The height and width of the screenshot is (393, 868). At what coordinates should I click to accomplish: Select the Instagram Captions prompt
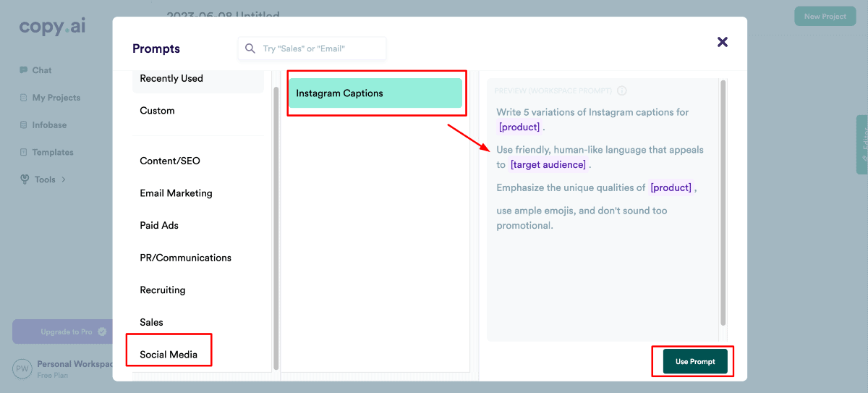tap(375, 93)
